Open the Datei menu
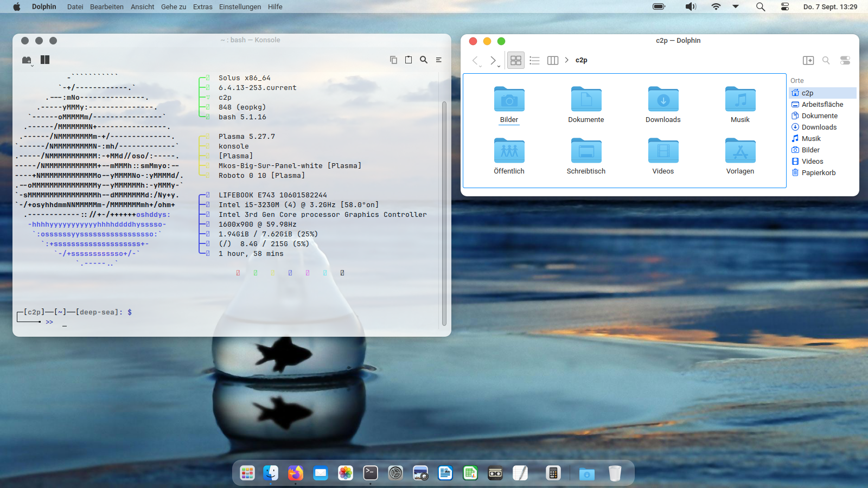The height and width of the screenshot is (488, 868). 75,7
